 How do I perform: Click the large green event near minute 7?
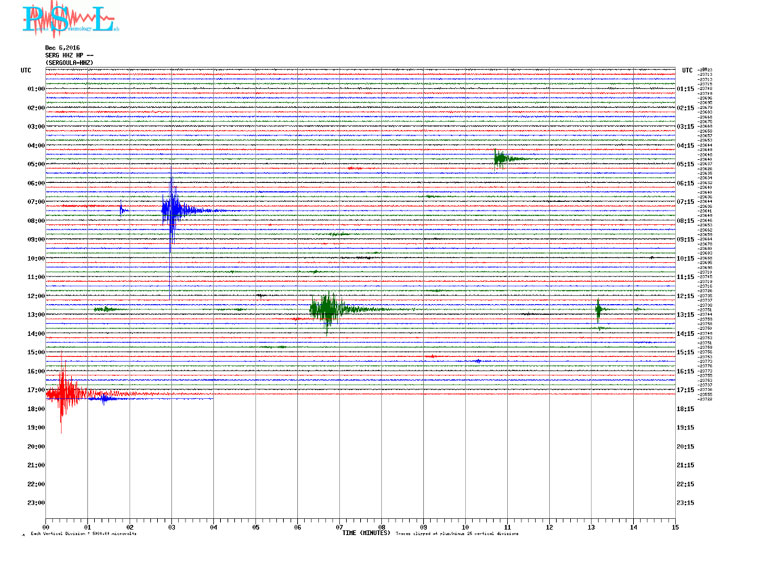pos(326,309)
